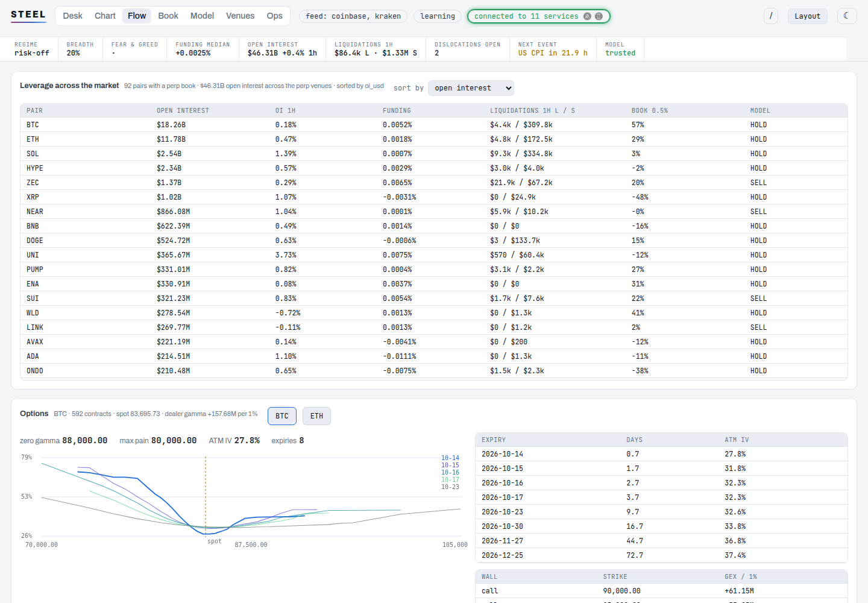Click the FUNDING column header

click(x=397, y=111)
